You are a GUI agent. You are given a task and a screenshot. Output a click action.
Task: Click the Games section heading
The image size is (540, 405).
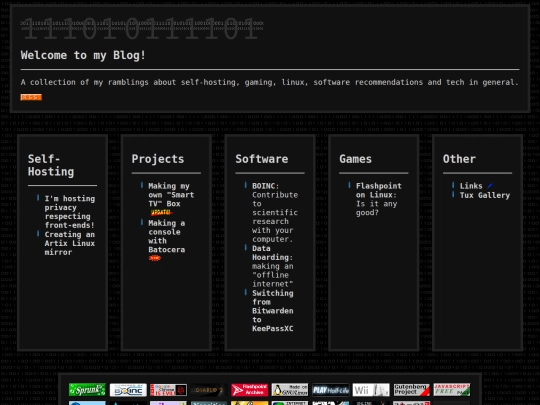[355, 159]
